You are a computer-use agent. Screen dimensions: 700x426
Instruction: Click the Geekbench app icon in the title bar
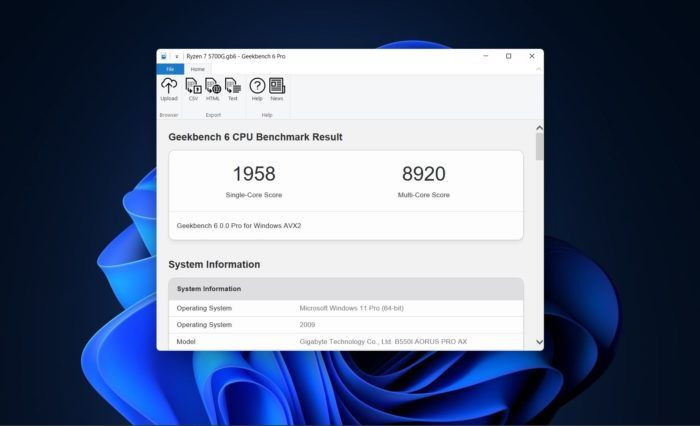(x=164, y=56)
